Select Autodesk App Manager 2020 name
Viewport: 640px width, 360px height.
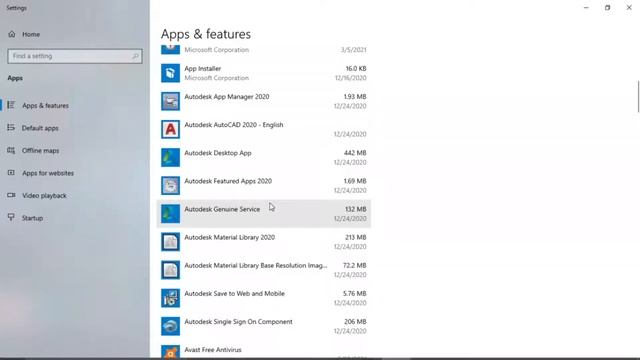pyautogui.click(x=227, y=97)
